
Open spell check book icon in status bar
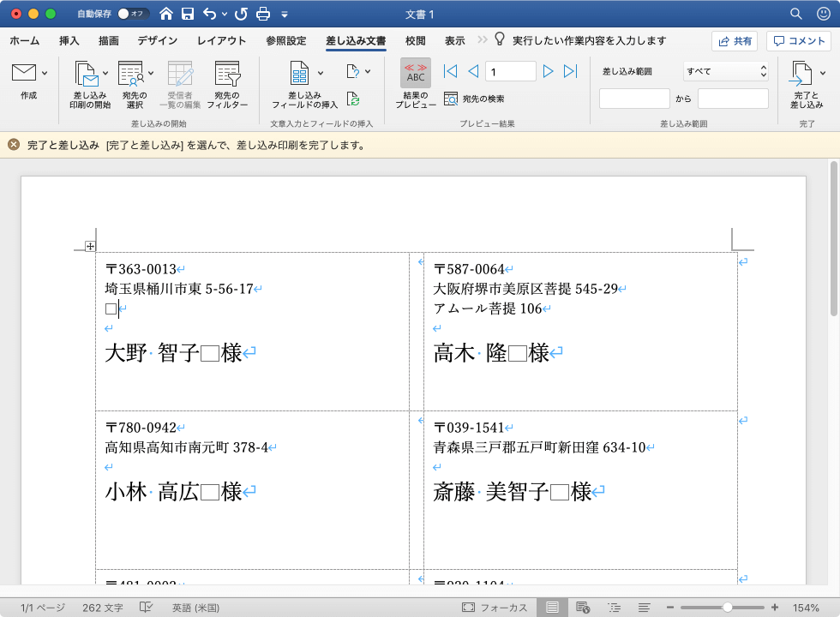(146, 608)
